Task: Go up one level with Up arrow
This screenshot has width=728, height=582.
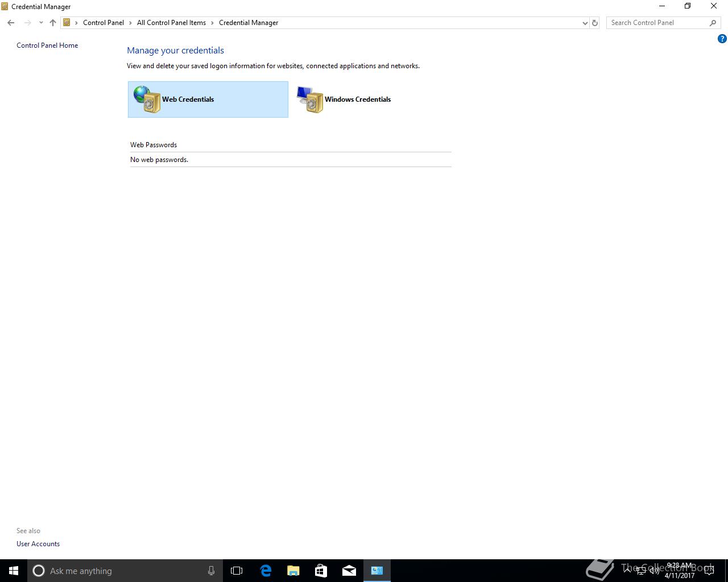Action: click(x=53, y=23)
